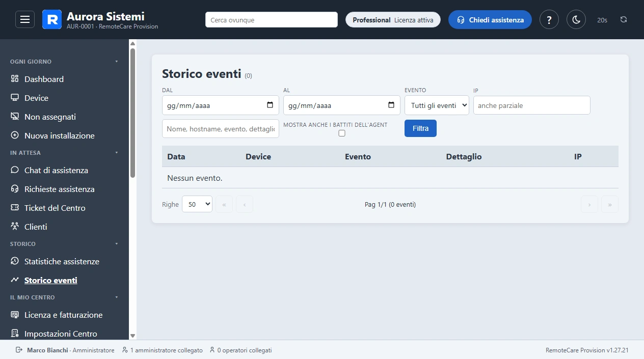The width and height of the screenshot is (644, 359).
Task: Enable Mostra anche i battiti dell'agent
Action: pyautogui.click(x=342, y=133)
